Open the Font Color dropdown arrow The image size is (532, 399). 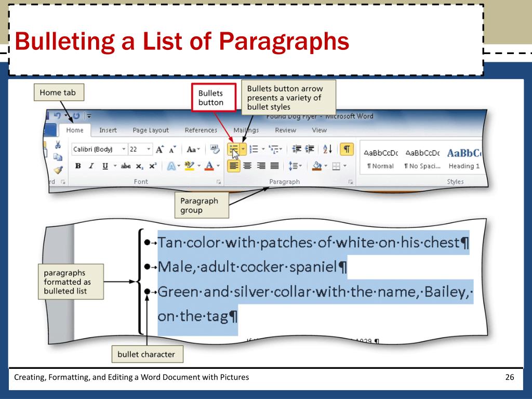pyautogui.click(x=218, y=166)
